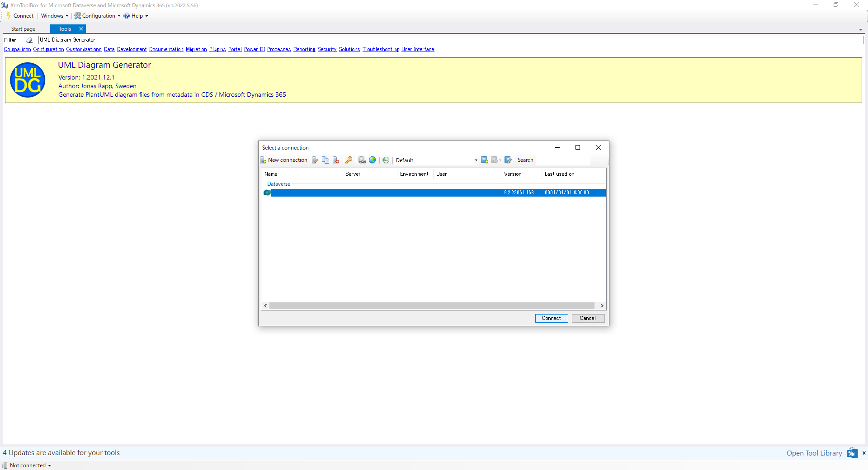The image size is (868, 470).
Task: Click the Dataverse icon on selected connection row
Action: (267, 193)
